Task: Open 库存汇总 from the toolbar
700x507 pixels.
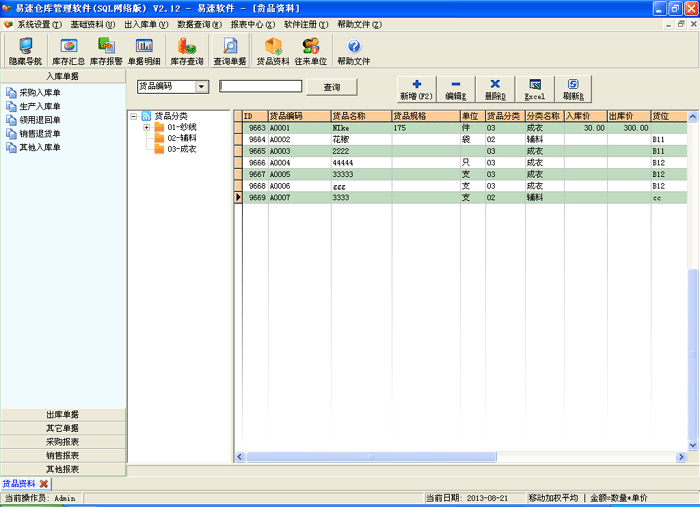Action: coord(69,51)
